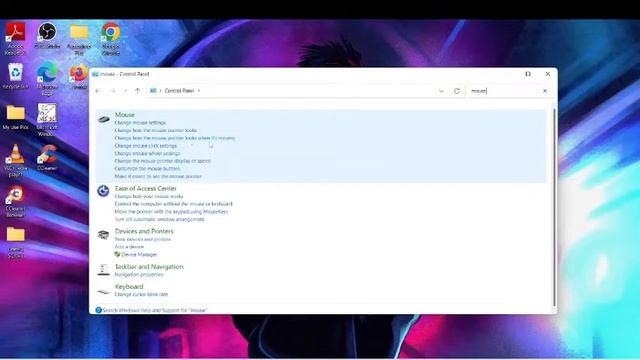Open the recent locations dropdown arrow
Viewport: 640px width, 360px height.
(x=125, y=91)
